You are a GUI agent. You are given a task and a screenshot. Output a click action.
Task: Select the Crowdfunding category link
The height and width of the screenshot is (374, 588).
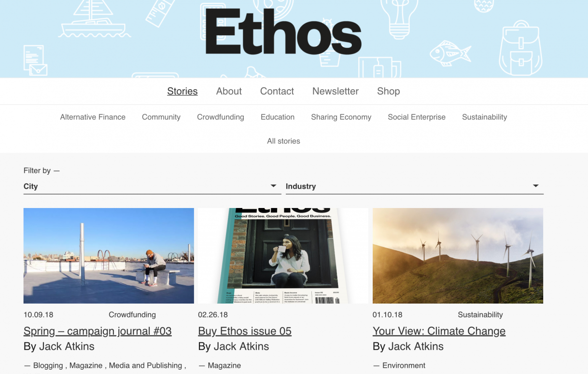(221, 117)
